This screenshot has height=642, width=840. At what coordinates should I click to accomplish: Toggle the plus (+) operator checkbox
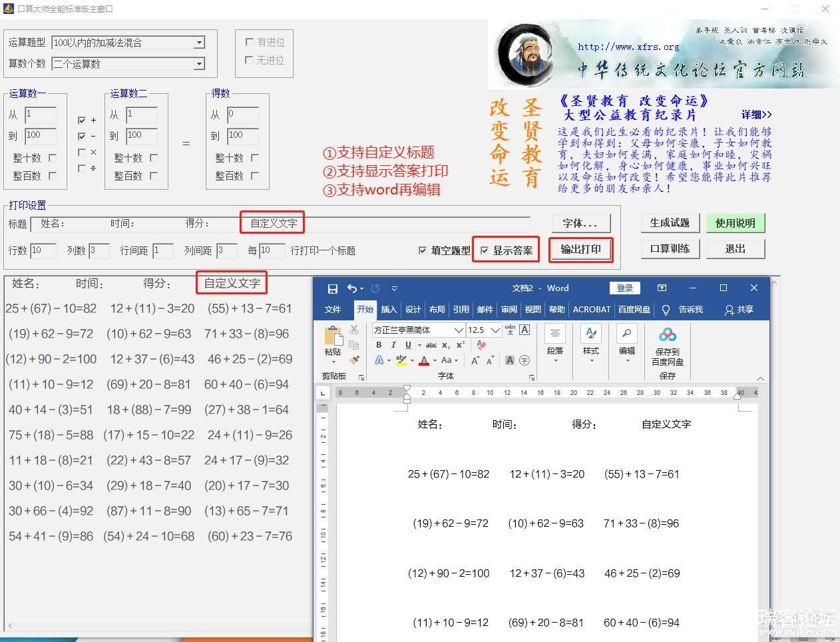click(x=82, y=121)
